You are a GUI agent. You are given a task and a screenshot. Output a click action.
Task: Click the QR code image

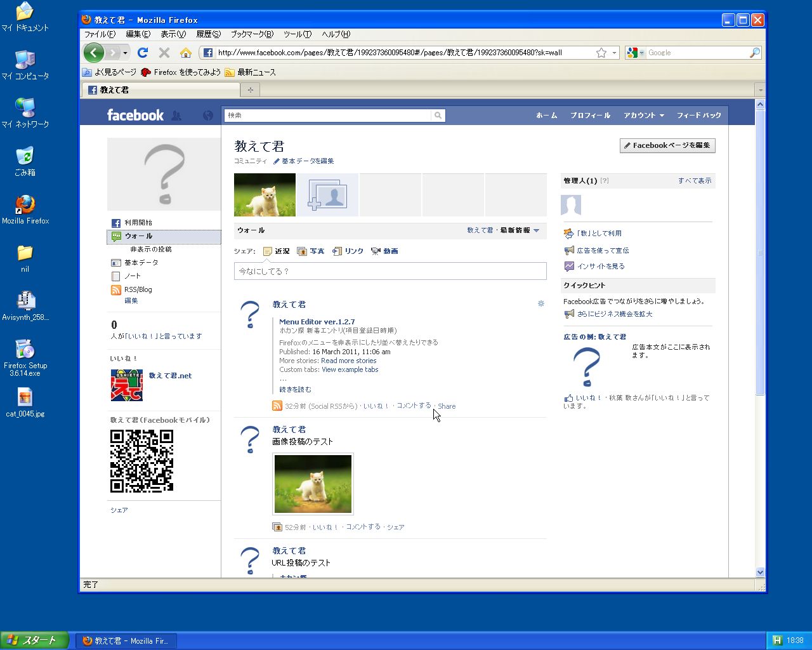coord(141,461)
